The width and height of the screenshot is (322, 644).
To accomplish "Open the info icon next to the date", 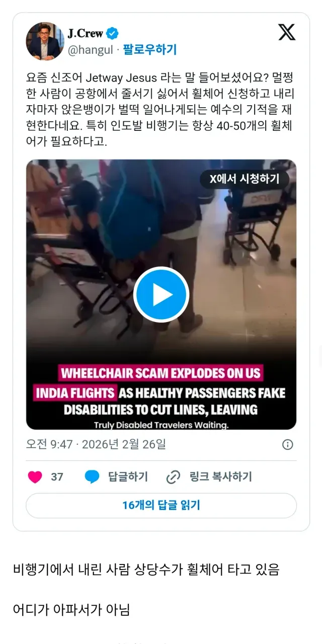I will pos(288,444).
